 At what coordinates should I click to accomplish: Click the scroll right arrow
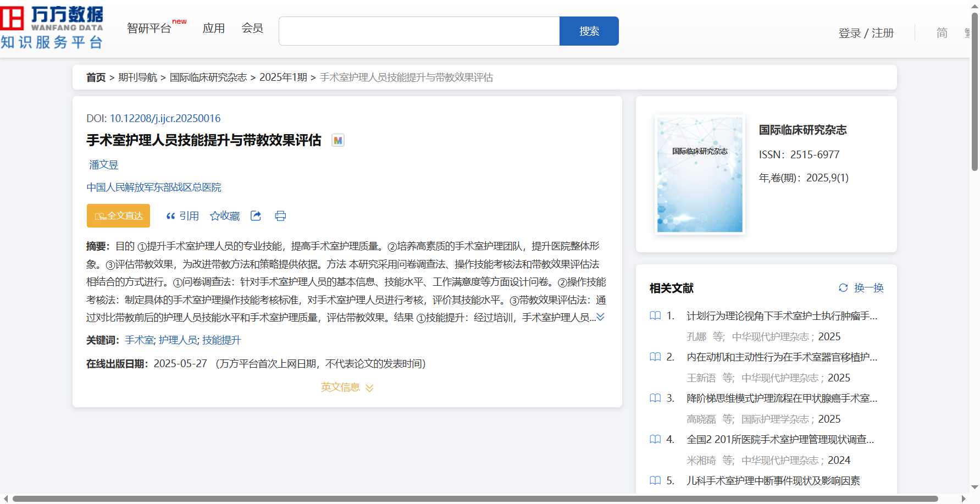[x=964, y=499]
